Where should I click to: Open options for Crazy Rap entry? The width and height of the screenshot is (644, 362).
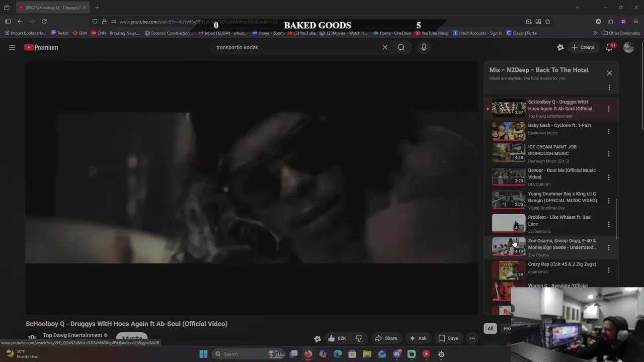click(609, 270)
